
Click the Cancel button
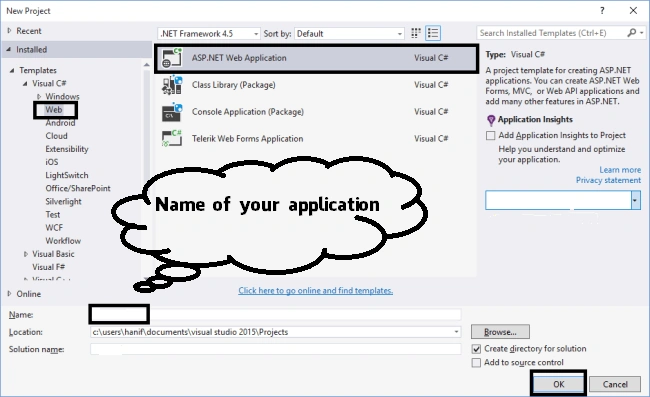pyautogui.click(x=615, y=385)
